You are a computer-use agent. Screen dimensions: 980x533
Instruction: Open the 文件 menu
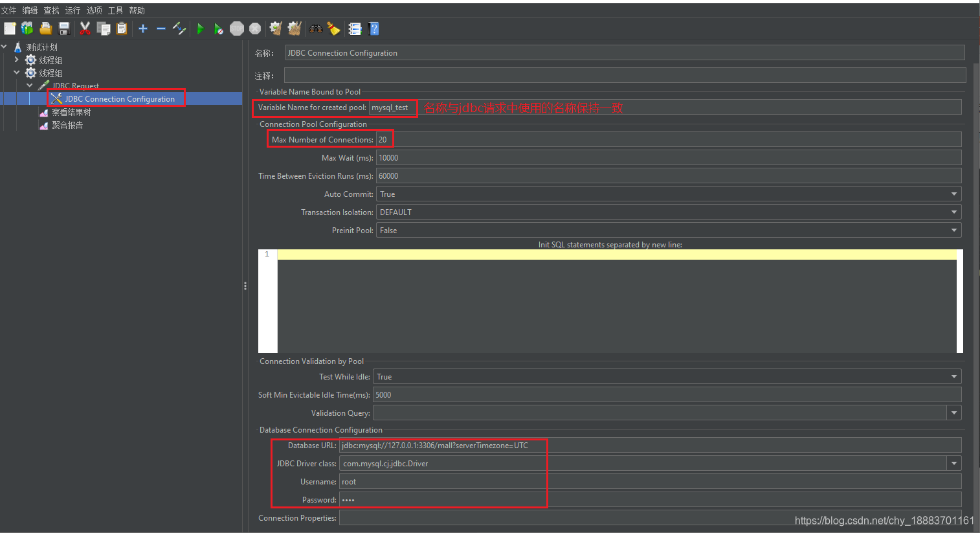[9, 10]
